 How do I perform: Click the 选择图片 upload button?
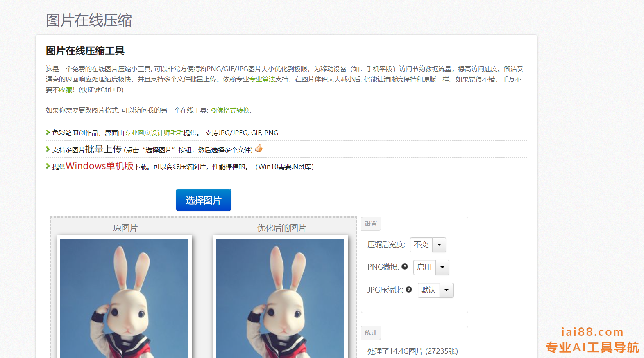click(x=204, y=200)
